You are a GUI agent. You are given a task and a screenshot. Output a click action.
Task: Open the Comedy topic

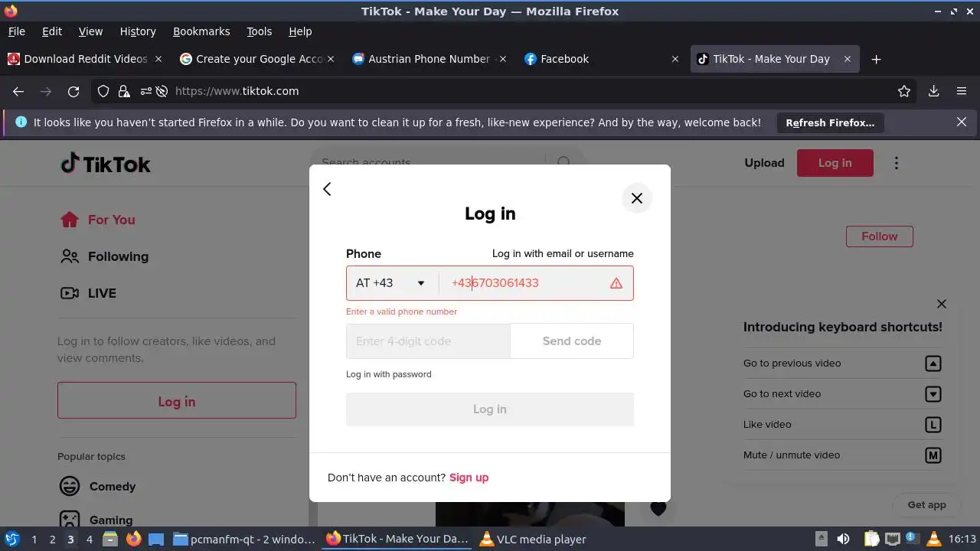(97, 487)
